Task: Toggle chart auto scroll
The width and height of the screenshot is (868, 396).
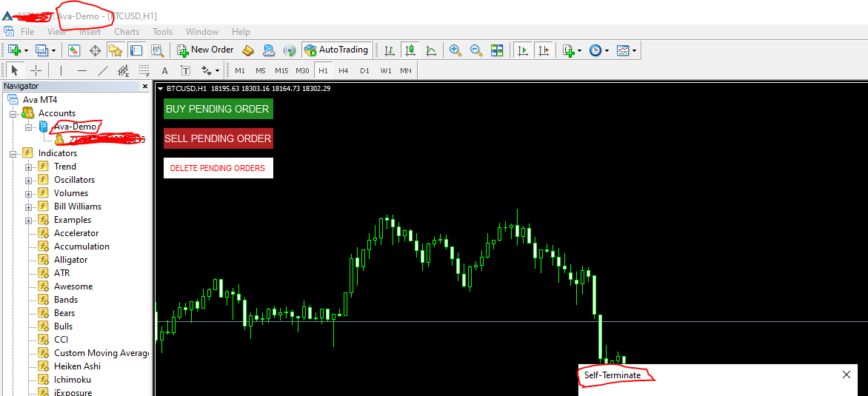Action: pyautogui.click(x=522, y=50)
